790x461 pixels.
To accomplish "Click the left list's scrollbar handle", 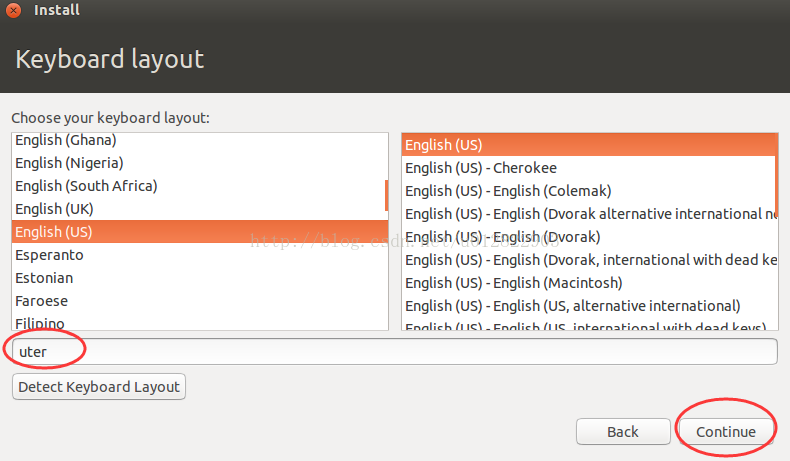I will (386, 195).
